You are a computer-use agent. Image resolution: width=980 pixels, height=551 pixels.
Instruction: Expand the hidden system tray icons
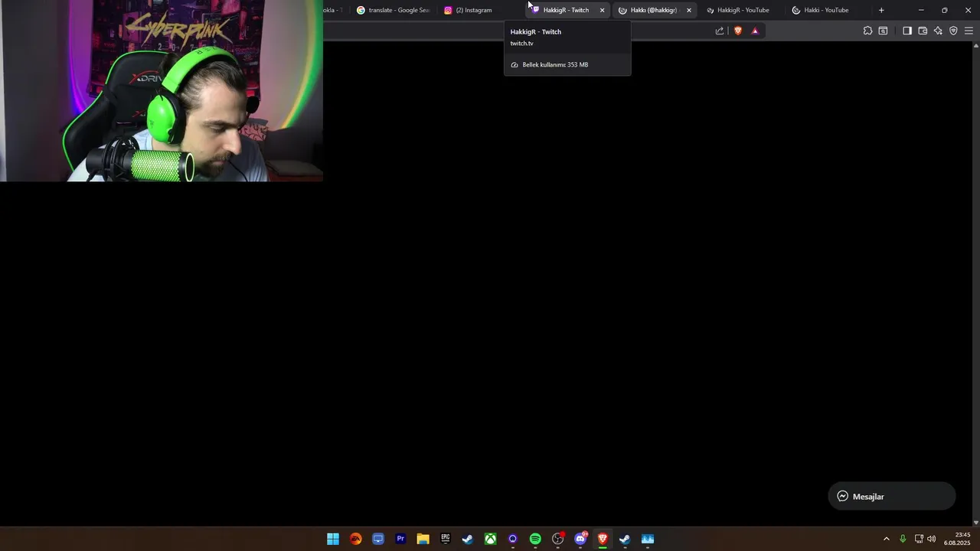887,539
